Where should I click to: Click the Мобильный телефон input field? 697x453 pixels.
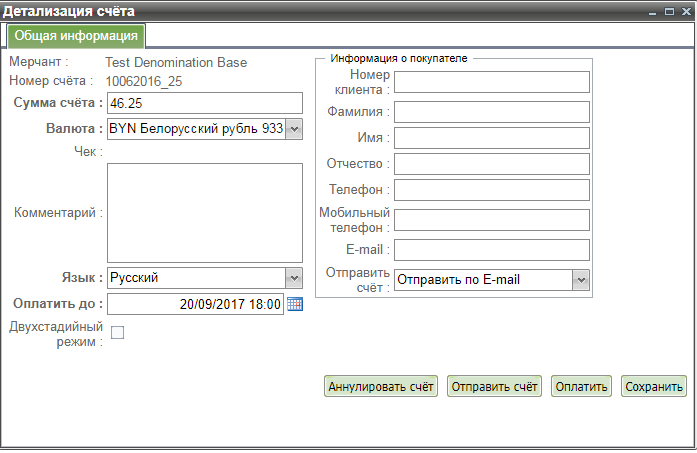pyautogui.click(x=491, y=220)
